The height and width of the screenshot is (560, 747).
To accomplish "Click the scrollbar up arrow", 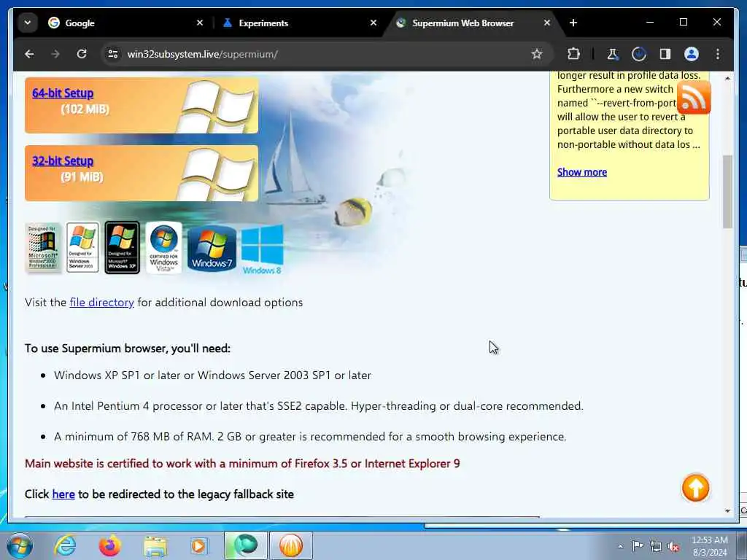I will (x=727, y=77).
